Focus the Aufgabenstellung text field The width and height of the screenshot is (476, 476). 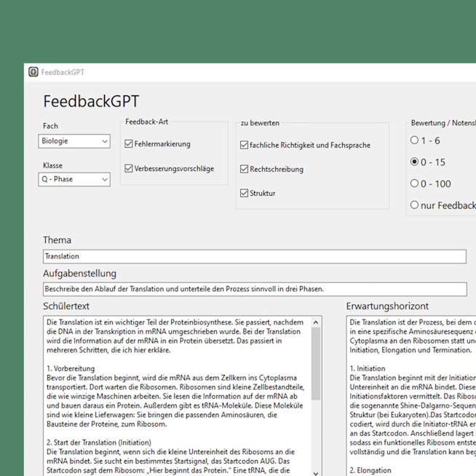click(255, 289)
